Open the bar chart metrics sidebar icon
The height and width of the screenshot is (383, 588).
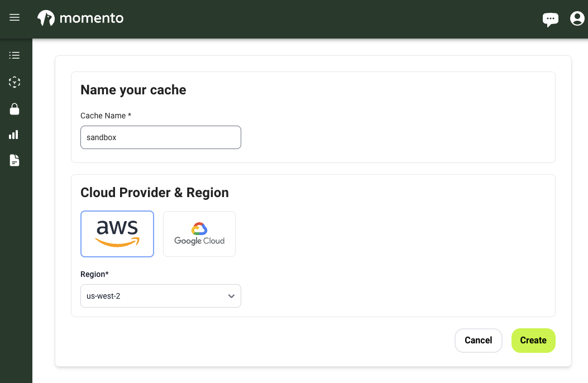click(14, 135)
